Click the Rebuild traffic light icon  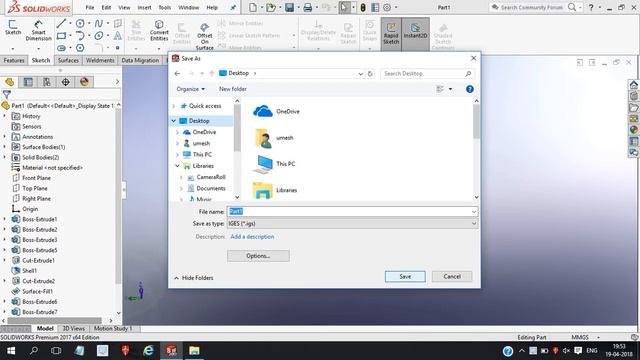pos(363,7)
